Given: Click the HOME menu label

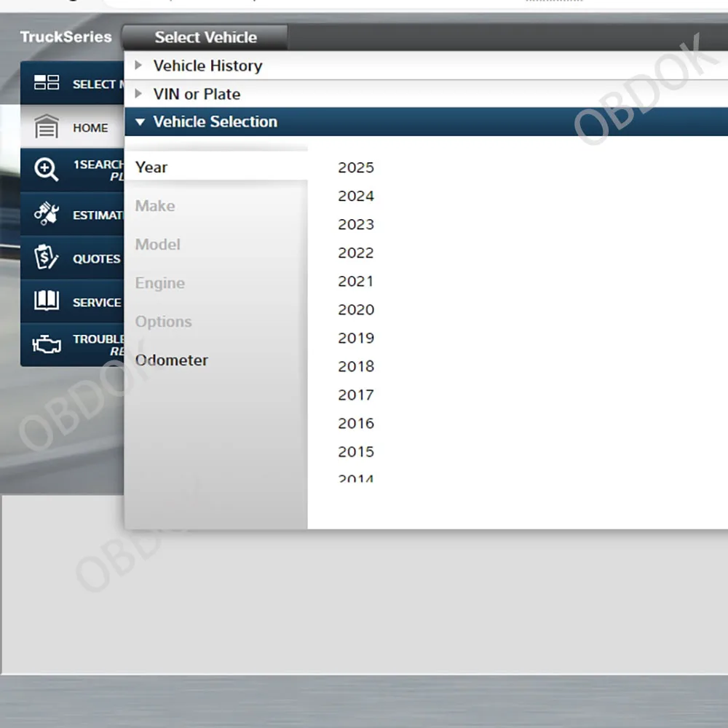Looking at the screenshot, I should click(x=90, y=127).
